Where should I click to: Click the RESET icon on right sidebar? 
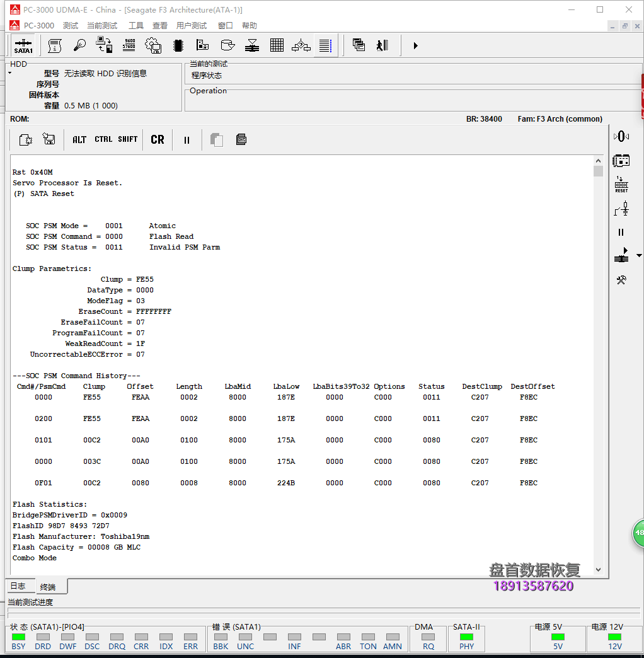[621, 185]
